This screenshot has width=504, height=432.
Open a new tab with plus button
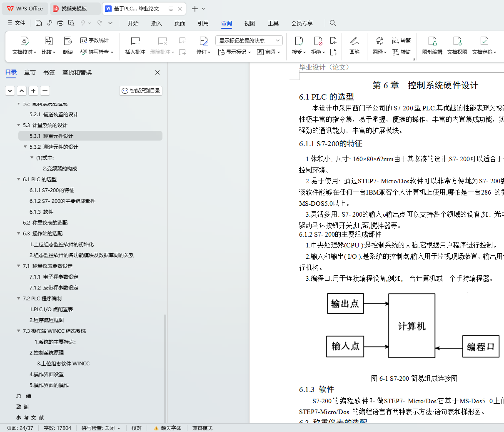195,8
